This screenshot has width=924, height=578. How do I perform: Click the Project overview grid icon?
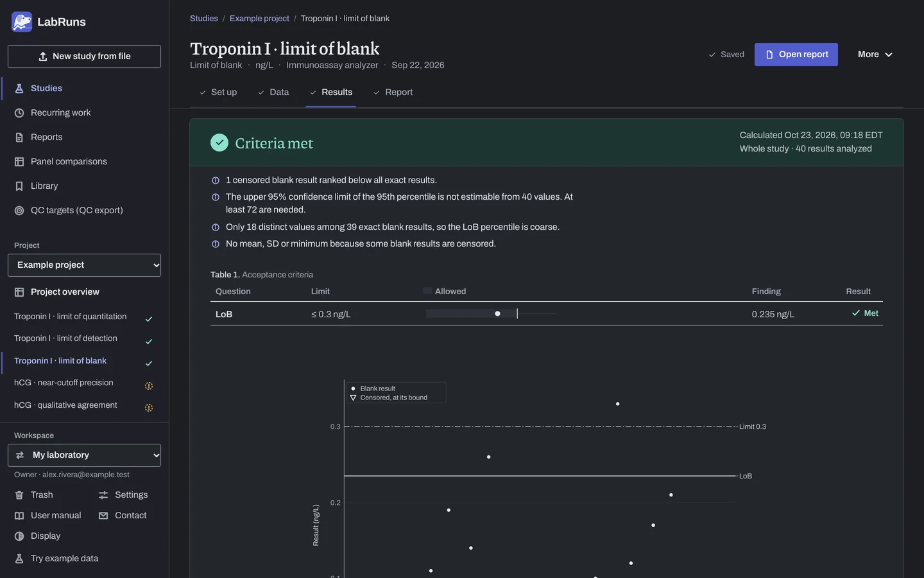pos(19,292)
